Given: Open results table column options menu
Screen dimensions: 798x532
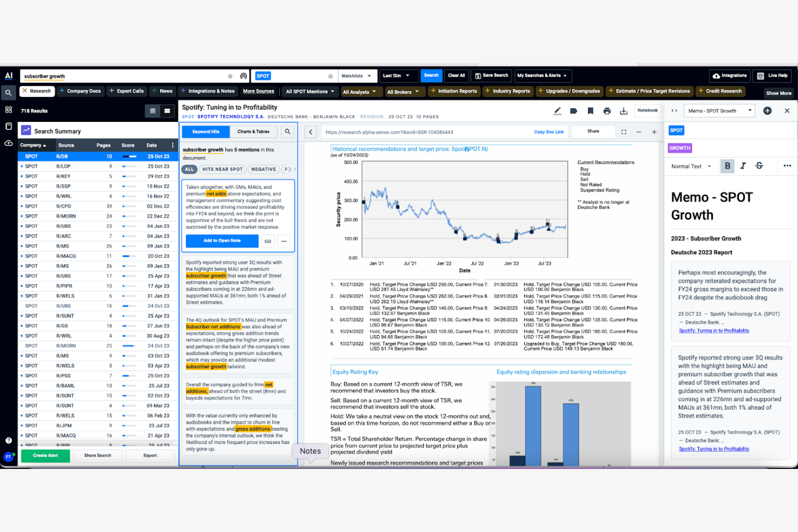Looking at the screenshot, I should coord(173,146).
